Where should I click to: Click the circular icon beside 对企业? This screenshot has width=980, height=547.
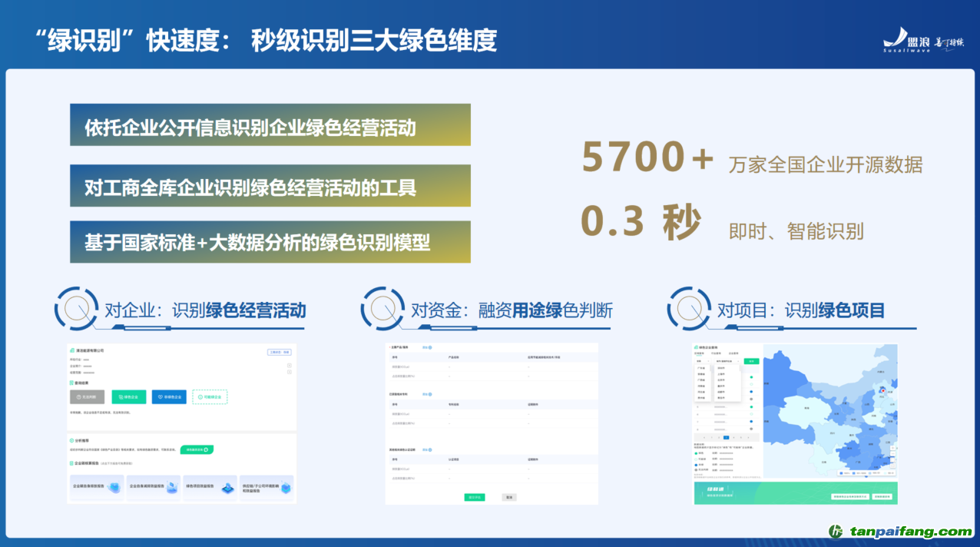tap(77, 309)
